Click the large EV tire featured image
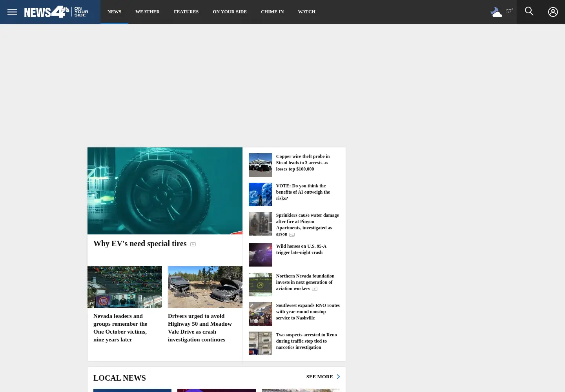This screenshot has height=392, width=565. [165, 191]
